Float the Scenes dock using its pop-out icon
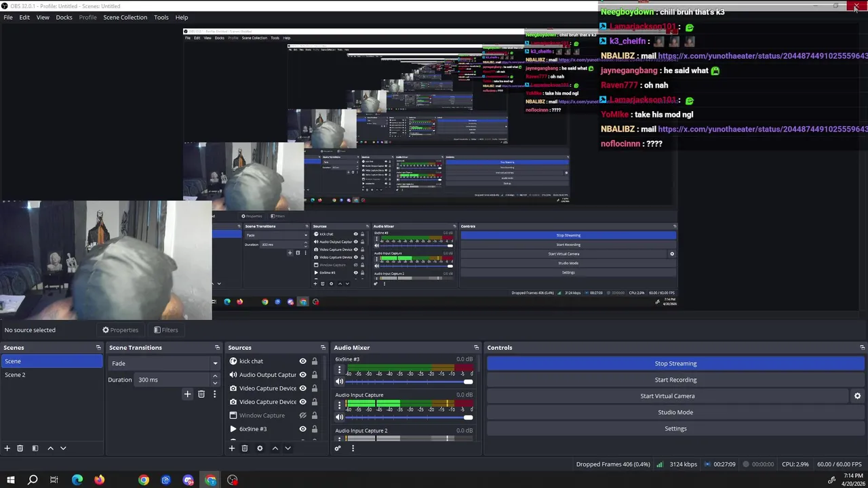Screen dimensions: 868x488 tap(98, 348)
